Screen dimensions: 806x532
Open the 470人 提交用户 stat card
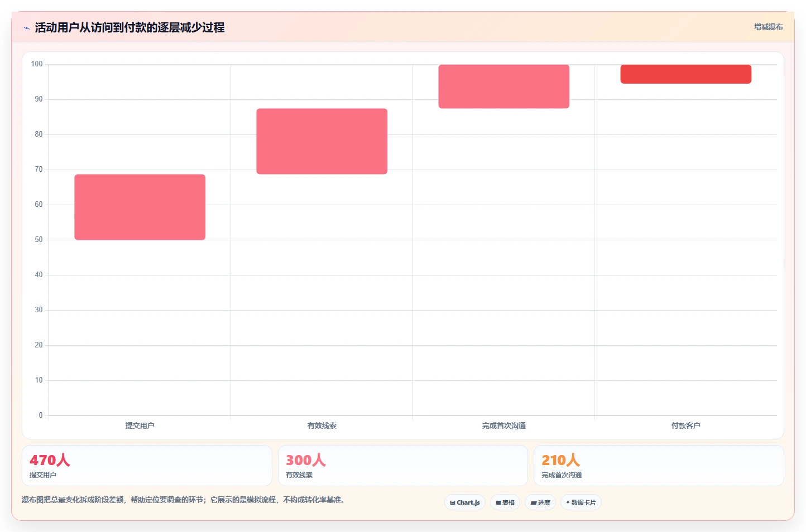coord(147,466)
